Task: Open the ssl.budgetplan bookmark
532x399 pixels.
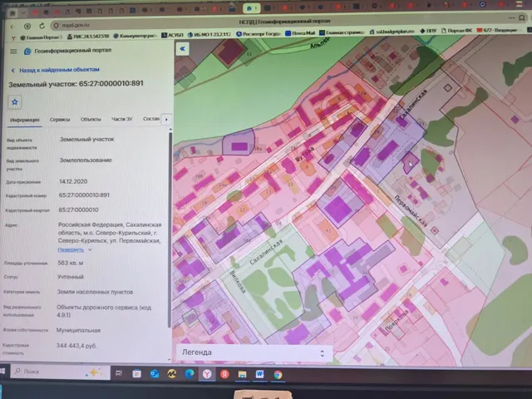Action: coord(392,32)
